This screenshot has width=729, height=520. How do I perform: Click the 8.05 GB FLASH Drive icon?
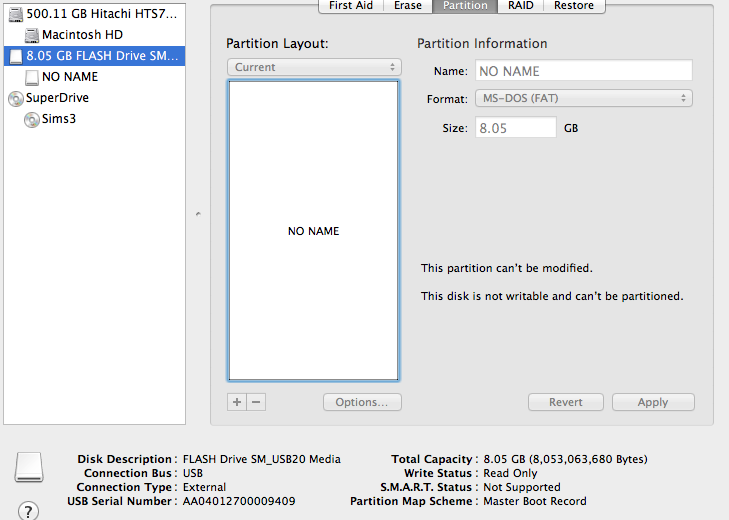point(16,56)
